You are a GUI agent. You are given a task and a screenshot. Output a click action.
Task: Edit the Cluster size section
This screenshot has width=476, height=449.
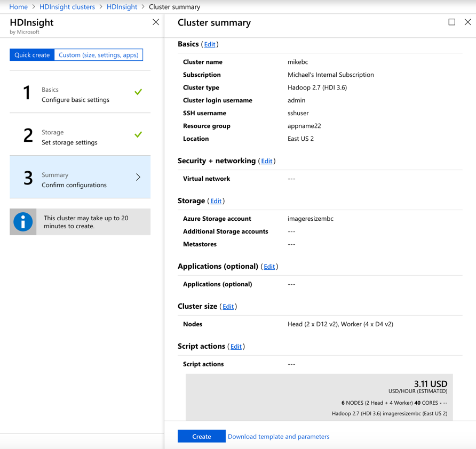point(228,307)
